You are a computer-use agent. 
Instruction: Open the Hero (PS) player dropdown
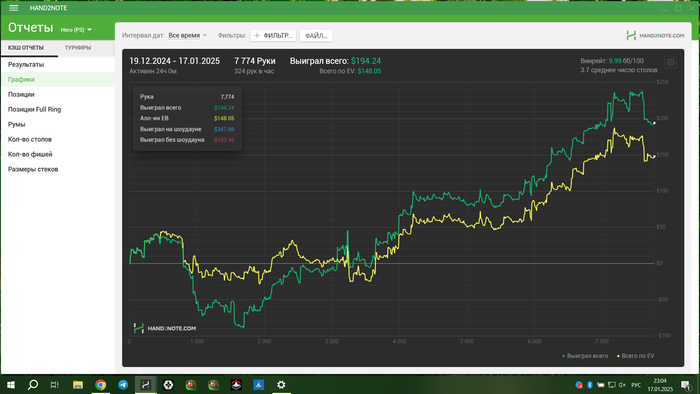coord(76,30)
